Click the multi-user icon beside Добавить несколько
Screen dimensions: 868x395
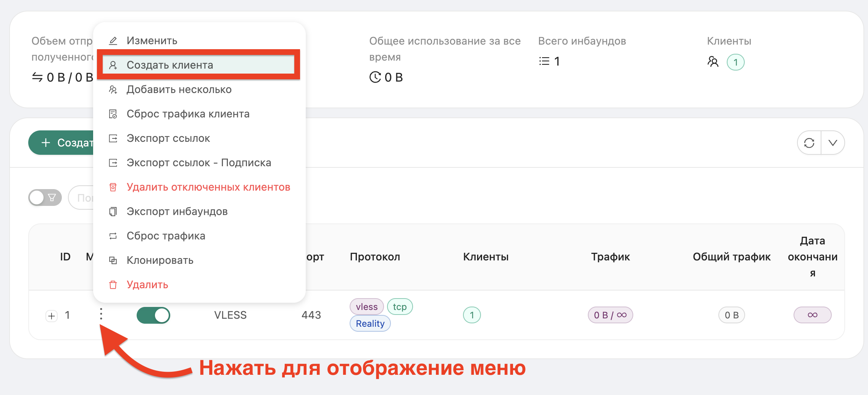coord(113,89)
